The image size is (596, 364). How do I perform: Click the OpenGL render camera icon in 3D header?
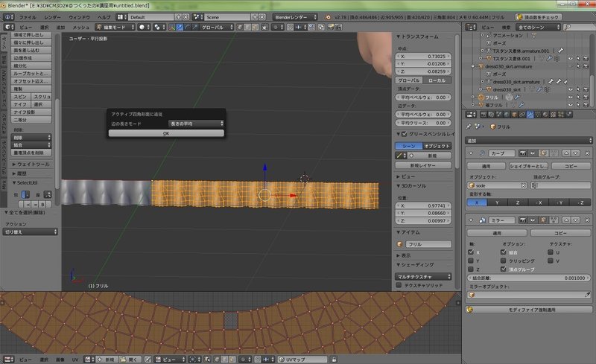(x=331, y=27)
